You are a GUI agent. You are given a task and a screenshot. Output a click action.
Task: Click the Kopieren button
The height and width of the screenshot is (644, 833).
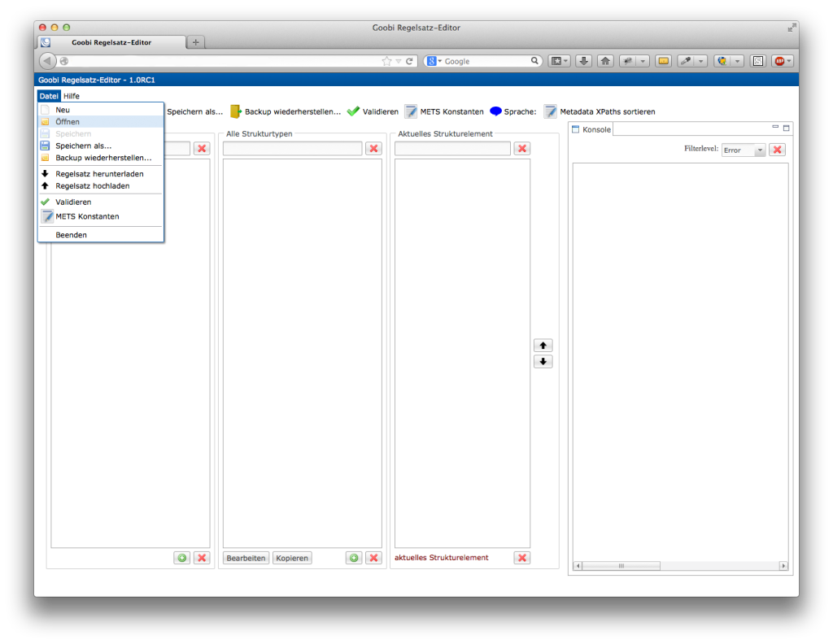292,558
